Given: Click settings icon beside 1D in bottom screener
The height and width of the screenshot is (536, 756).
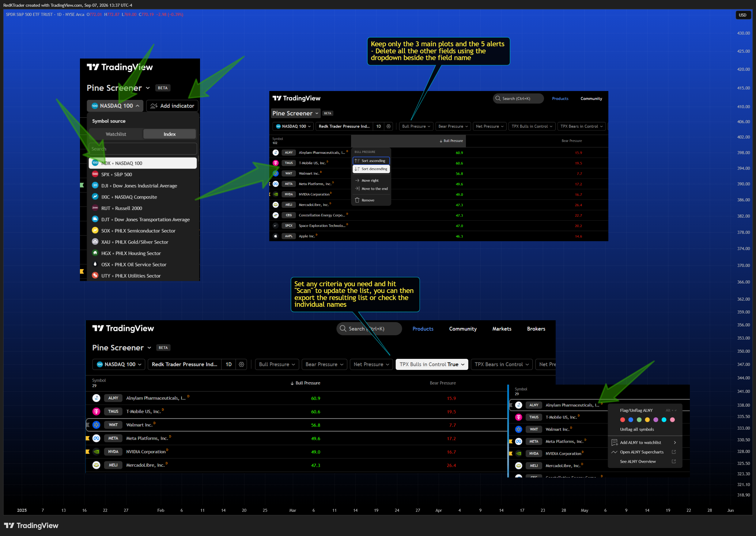Looking at the screenshot, I should pos(241,364).
